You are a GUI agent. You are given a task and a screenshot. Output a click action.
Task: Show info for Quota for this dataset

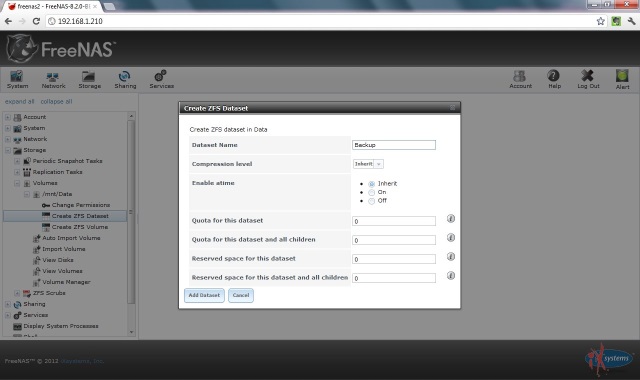click(x=451, y=219)
